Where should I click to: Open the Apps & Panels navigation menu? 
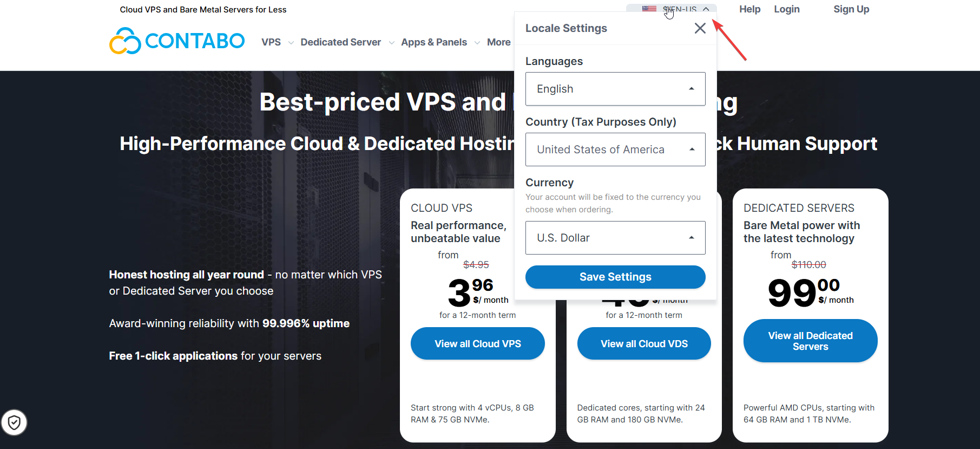click(x=434, y=42)
